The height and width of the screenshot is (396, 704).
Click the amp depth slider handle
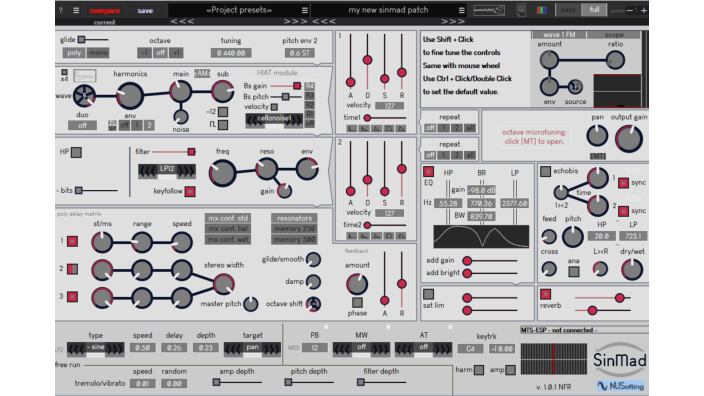pos(216,382)
